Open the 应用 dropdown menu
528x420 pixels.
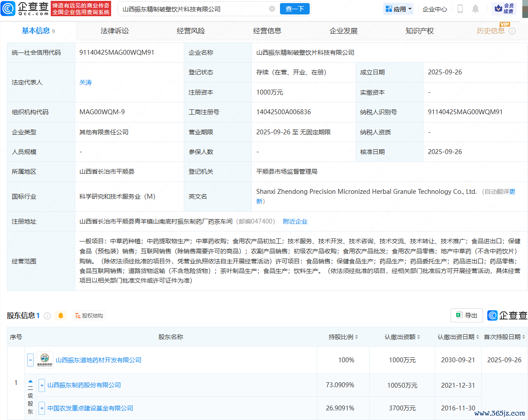[399, 9]
